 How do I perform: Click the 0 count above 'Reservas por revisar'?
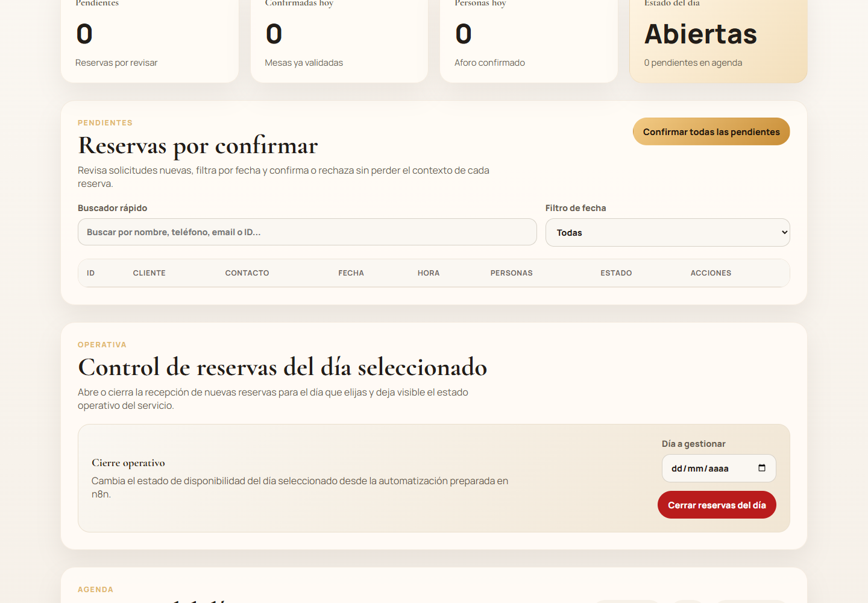[84, 34]
